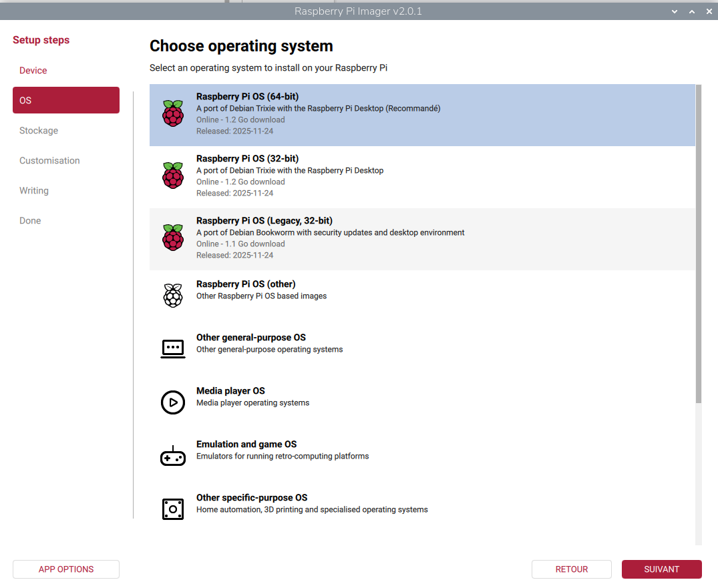Go to the Device setup step
The width and height of the screenshot is (718, 588).
coord(33,71)
